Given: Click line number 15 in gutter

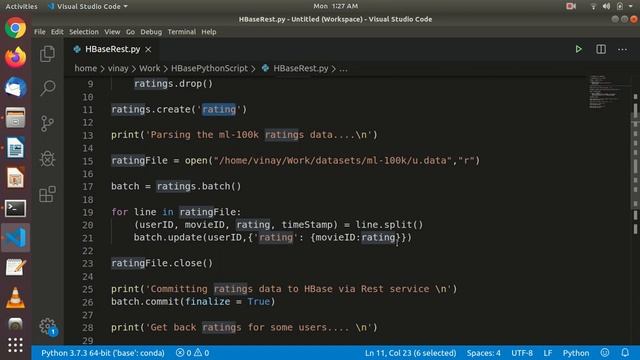Looking at the screenshot, I should [88, 161].
